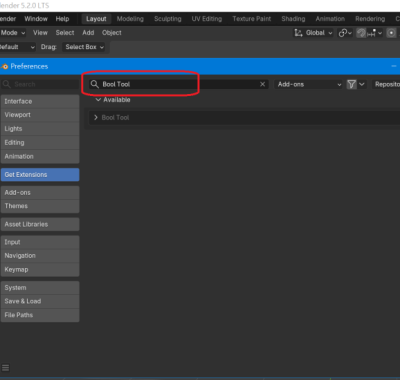Open the Repositories button

click(386, 84)
